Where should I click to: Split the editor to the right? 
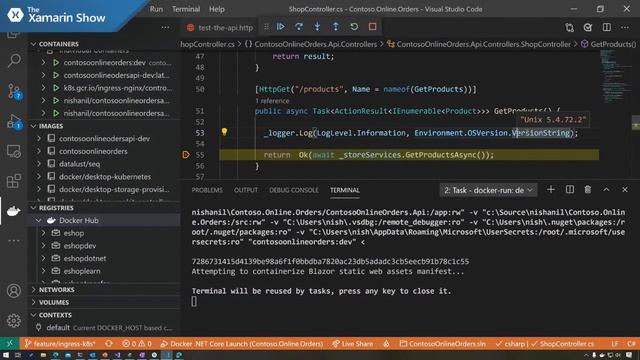point(607,27)
